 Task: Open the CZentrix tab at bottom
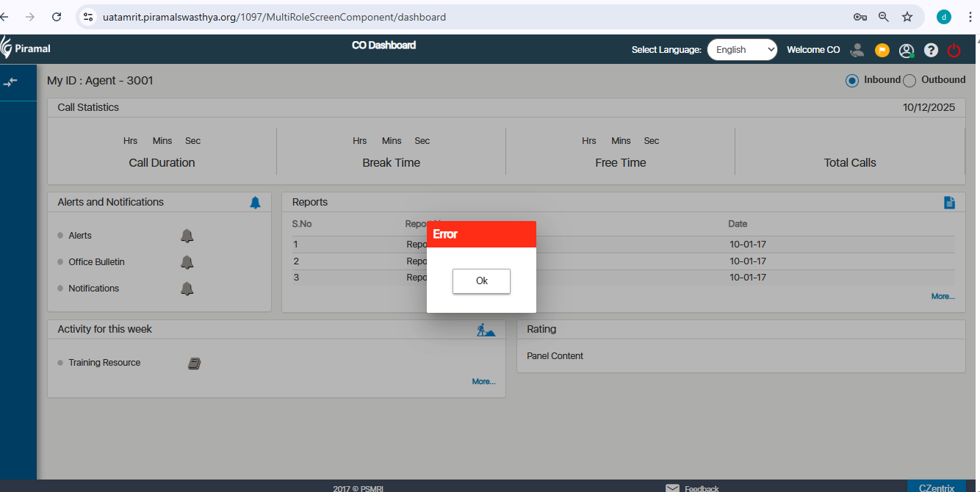pos(936,488)
